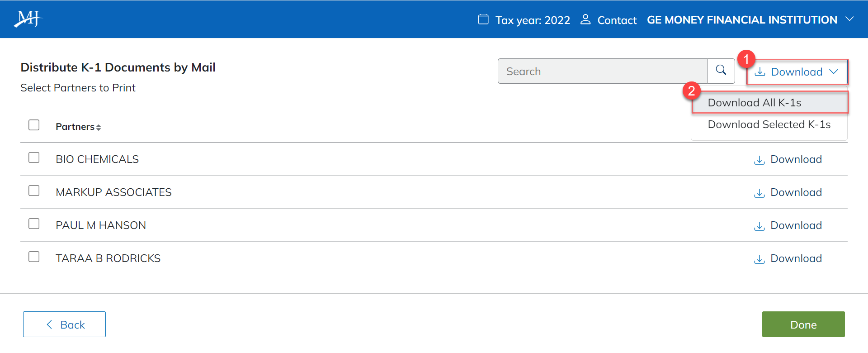Go back using the Back button
This screenshot has width=868, height=353.
(x=64, y=324)
